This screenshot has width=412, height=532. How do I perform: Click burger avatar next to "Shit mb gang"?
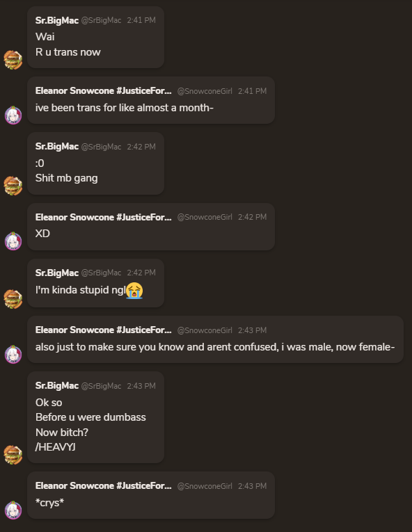coord(13,186)
